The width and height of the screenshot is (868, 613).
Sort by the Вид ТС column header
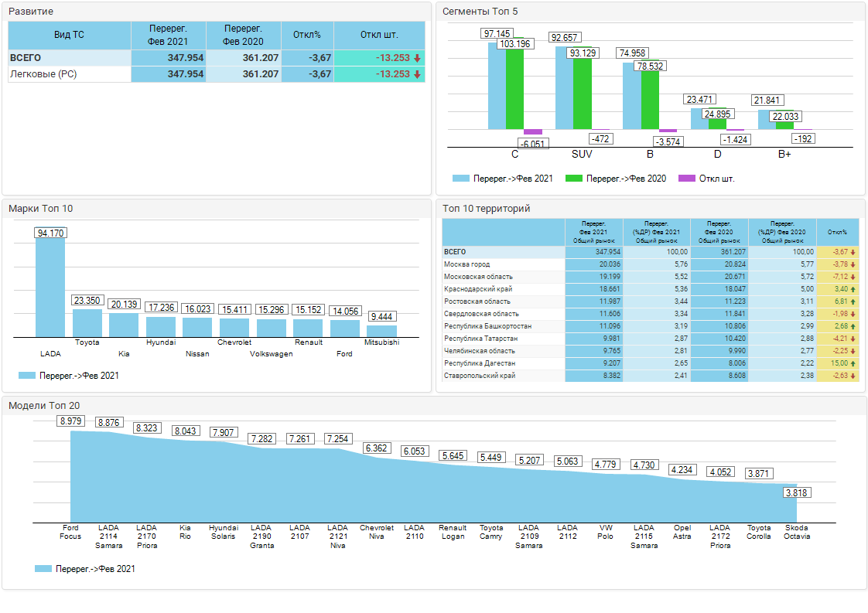coord(69,36)
